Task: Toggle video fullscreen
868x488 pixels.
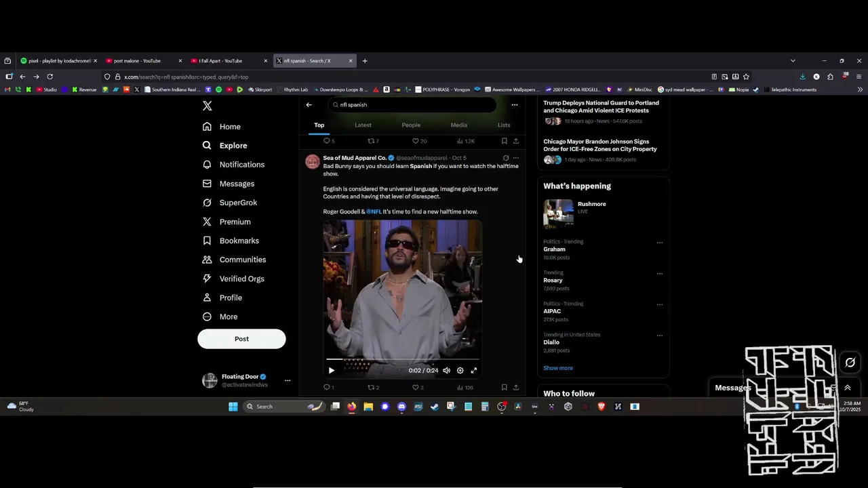Action: click(474, 371)
